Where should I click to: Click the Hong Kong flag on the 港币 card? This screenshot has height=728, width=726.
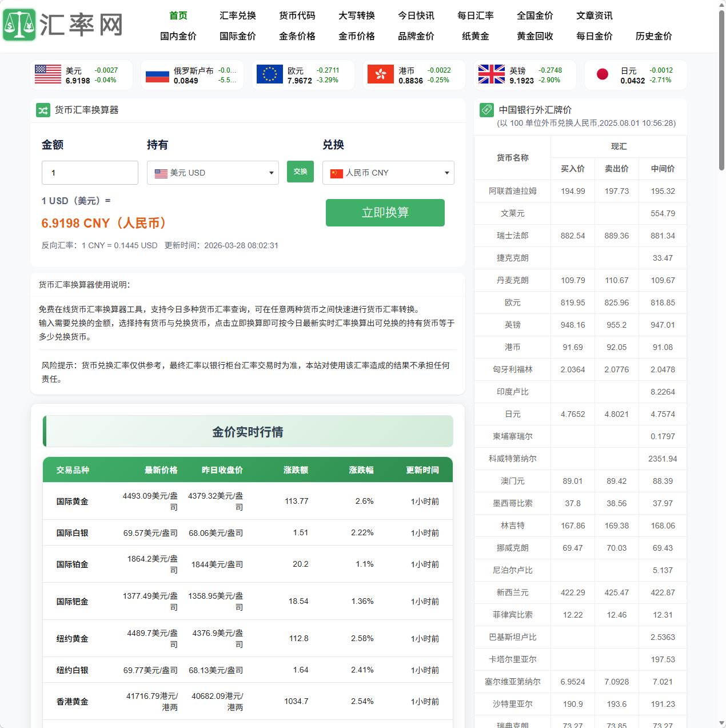381,74
